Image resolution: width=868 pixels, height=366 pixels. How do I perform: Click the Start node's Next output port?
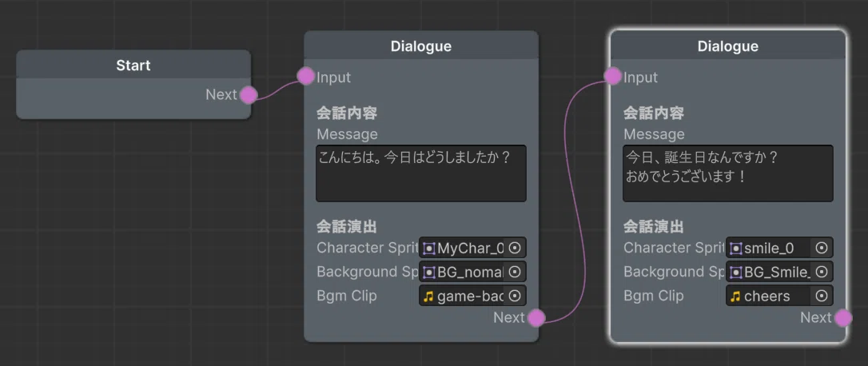point(249,94)
